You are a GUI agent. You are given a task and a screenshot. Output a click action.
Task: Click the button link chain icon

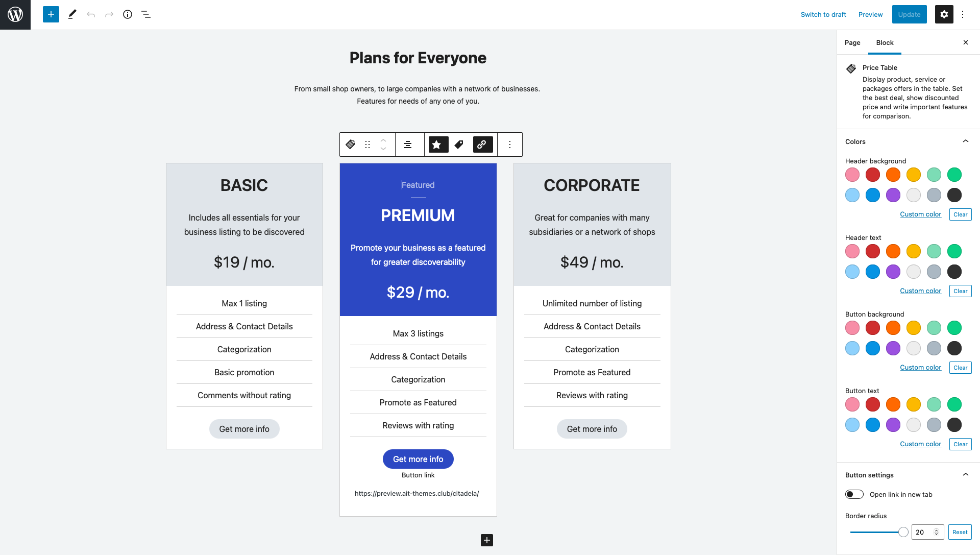click(482, 144)
